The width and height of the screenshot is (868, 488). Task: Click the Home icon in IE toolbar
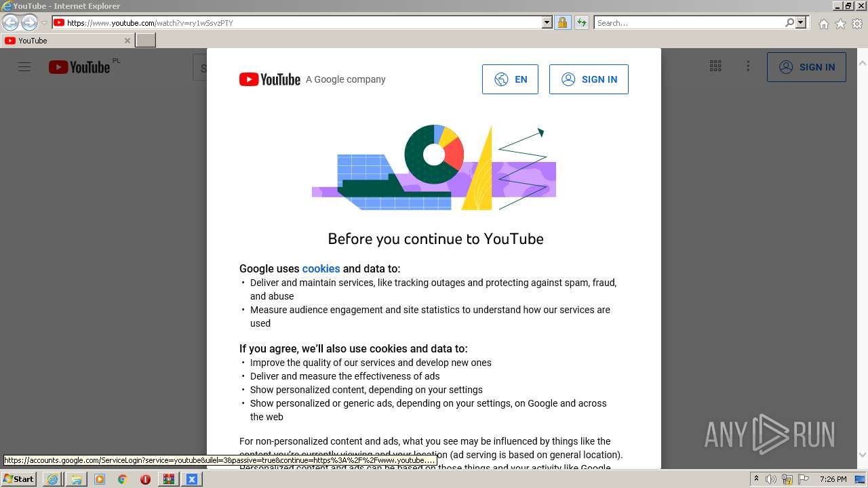[823, 24]
